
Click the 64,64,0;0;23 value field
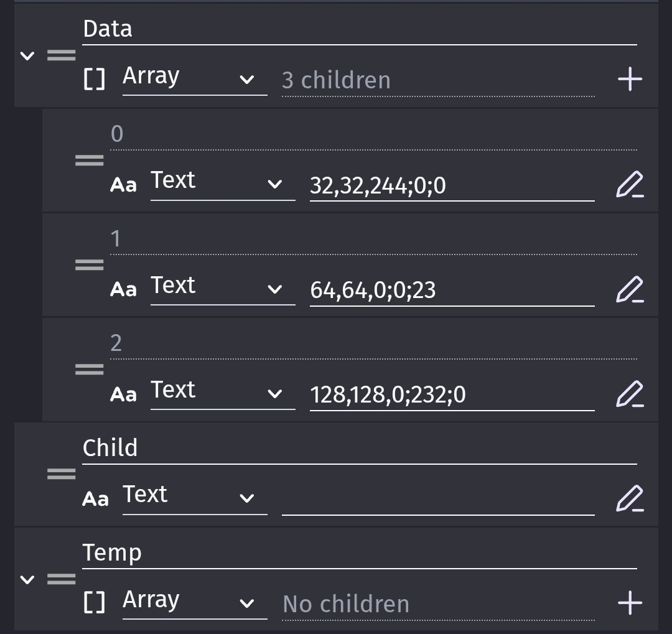tap(452, 290)
